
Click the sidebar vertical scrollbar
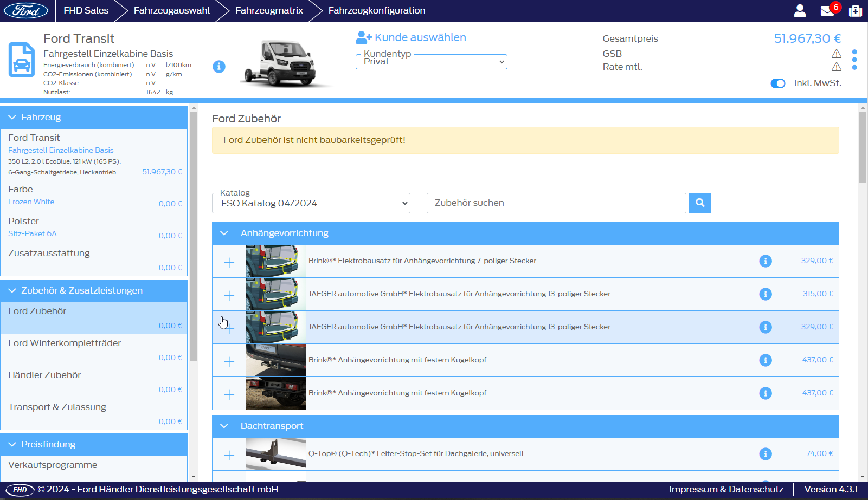(194, 237)
